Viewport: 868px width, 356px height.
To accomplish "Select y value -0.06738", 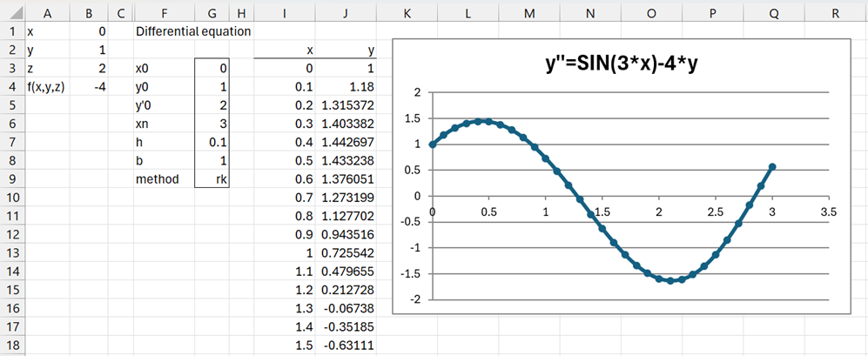I will [x=346, y=309].
